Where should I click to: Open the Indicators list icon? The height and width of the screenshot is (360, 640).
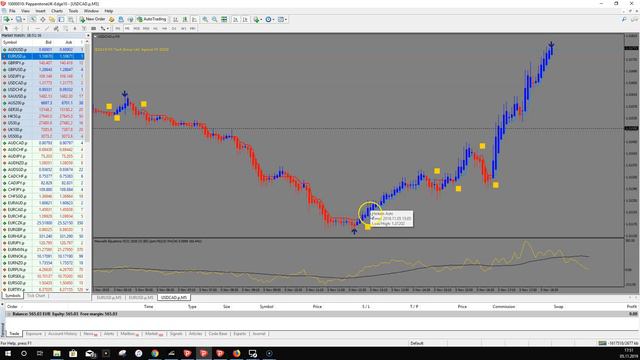(256, 19)
